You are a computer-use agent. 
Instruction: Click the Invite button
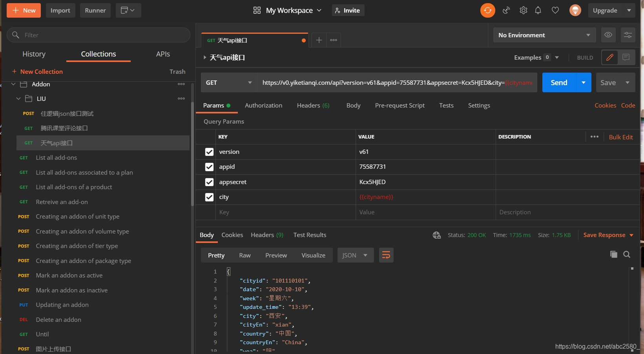tap(348, 11)
